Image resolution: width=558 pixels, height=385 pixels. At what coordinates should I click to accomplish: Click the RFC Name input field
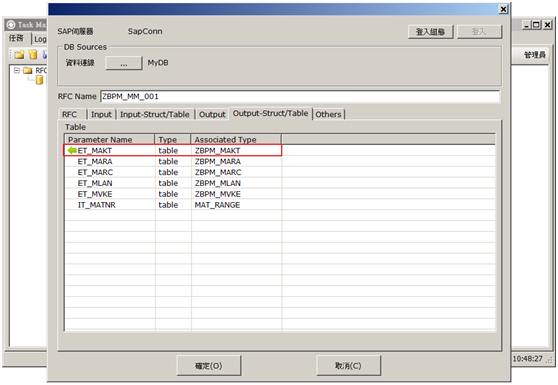coord(300,96)
